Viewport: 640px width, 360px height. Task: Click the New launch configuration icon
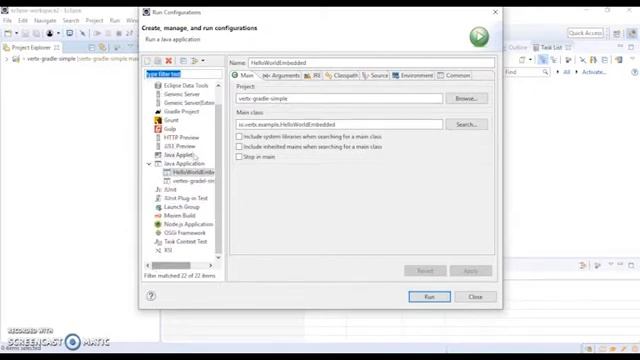(147, 61)
